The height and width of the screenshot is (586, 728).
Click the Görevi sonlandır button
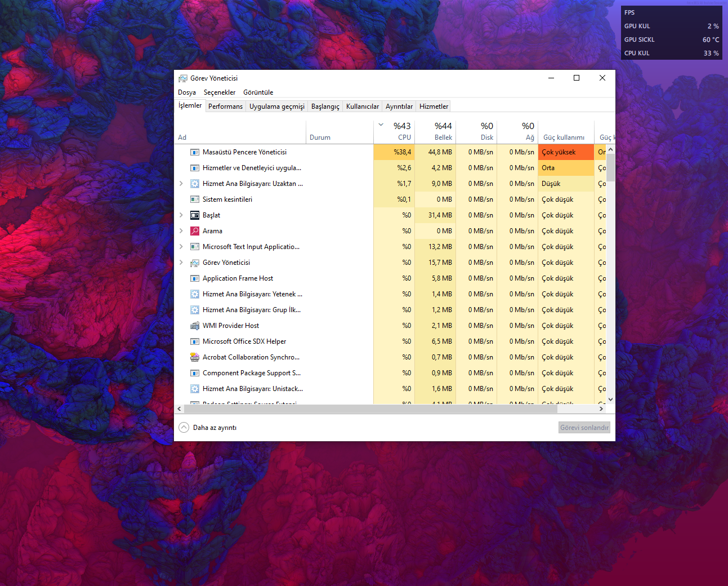tap(584, 428)
